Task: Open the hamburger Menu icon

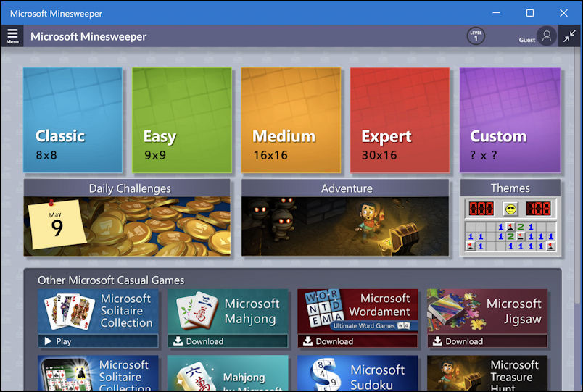Action: click(12, 36)
